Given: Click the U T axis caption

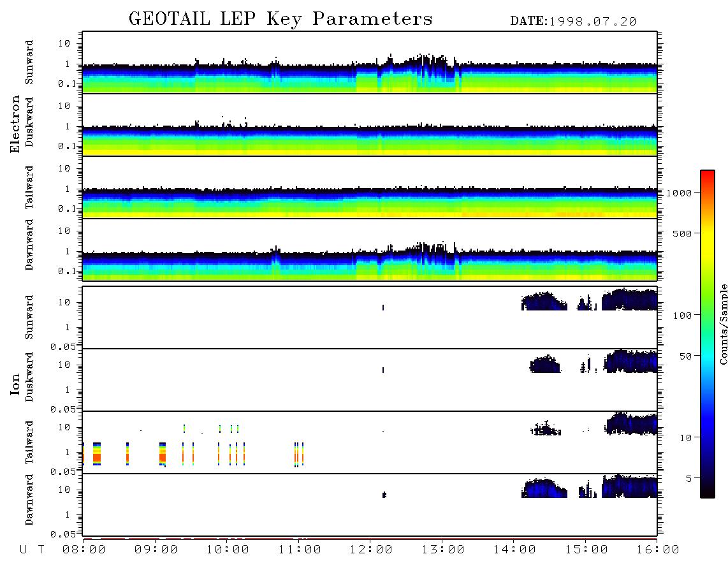Looking at the screenshot, I should click(x=32, y=550).
